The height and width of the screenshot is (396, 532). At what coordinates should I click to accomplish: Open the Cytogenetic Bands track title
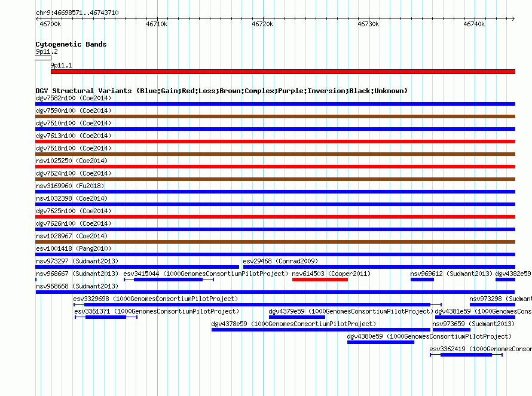(71, 44)
